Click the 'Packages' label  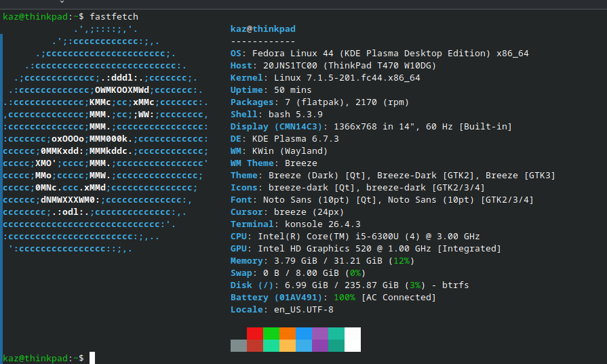252,102
